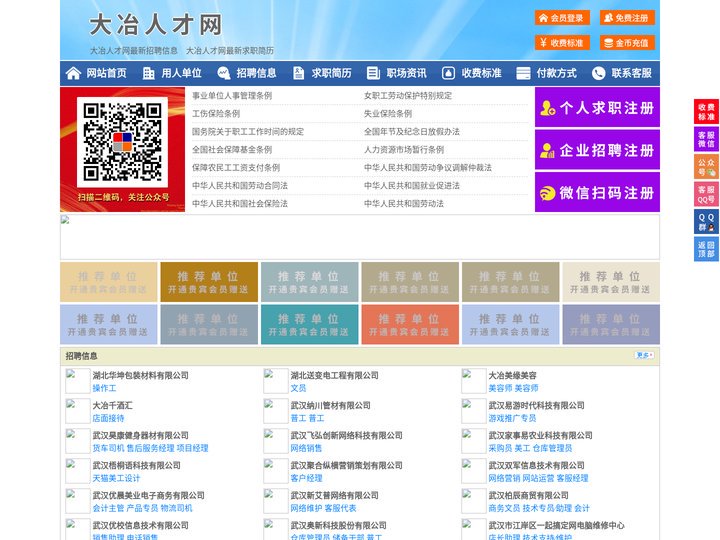Open the 操作工 job link
720x540 pixels.
104,388
